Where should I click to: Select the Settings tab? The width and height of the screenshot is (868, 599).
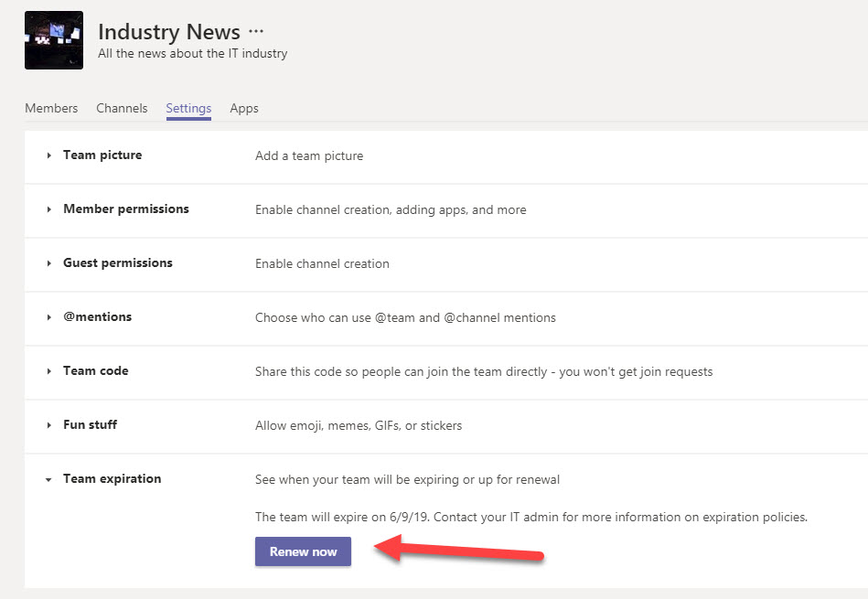(188, 108)
